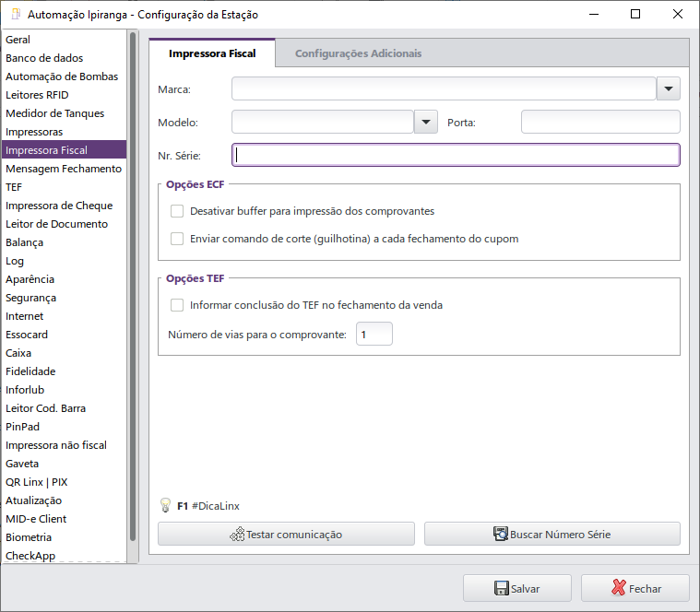Click the gear icon on Testar comunicação
The image size is (700, 612).
(x=237, y=534)
